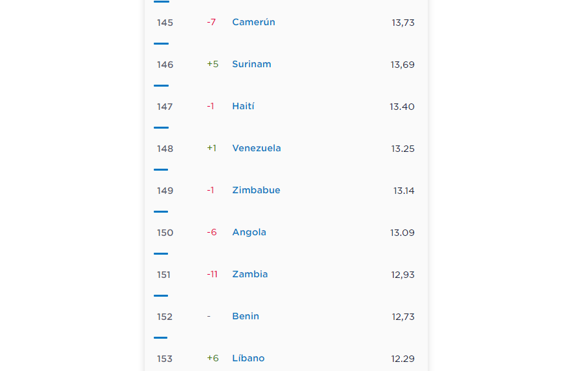Open the Venezuela ranking entry
The width and height of the screenshot is (588, 371).
click(256, 148)
